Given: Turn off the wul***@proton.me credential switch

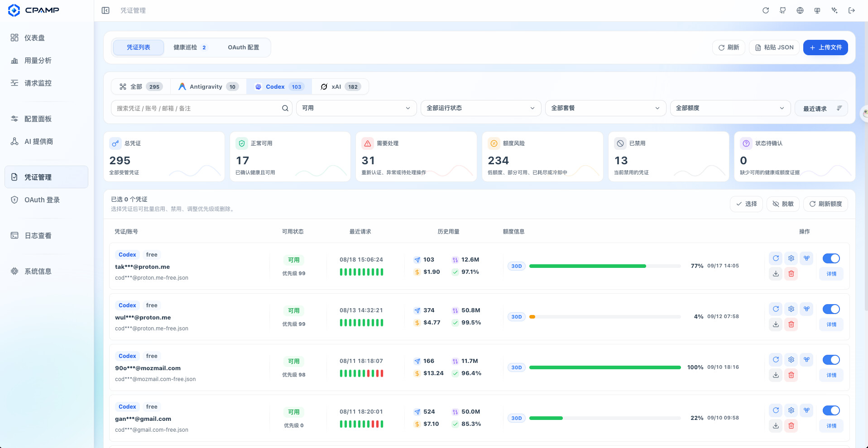Looking at the screenshot, I should click(831, 309).
